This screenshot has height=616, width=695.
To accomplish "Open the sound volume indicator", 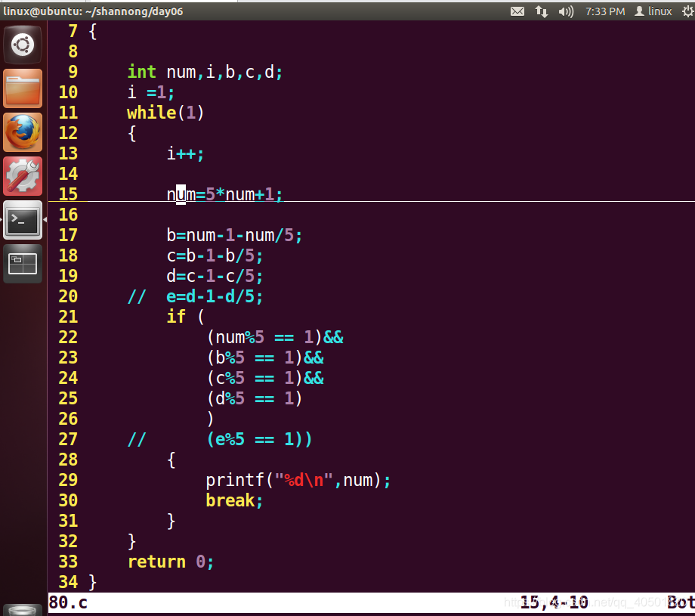I will (x=566, y=11).
